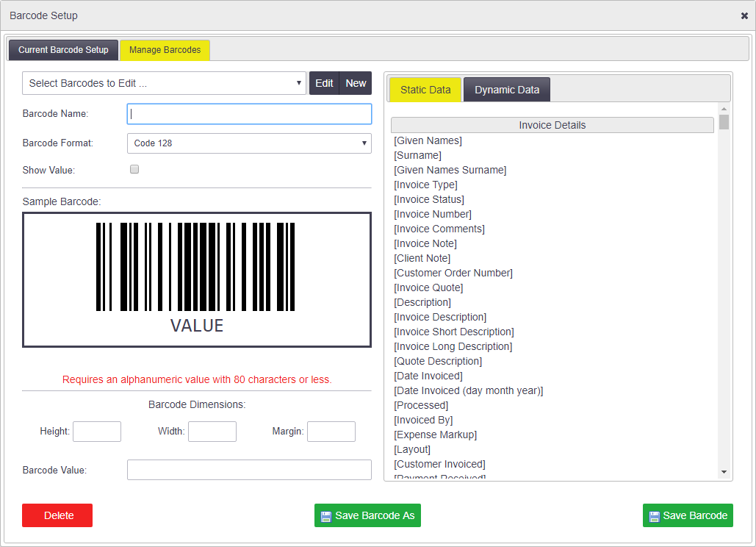Click the Barcode Value text field
Screen dimensions: 756x547
[x=249, y=470]
